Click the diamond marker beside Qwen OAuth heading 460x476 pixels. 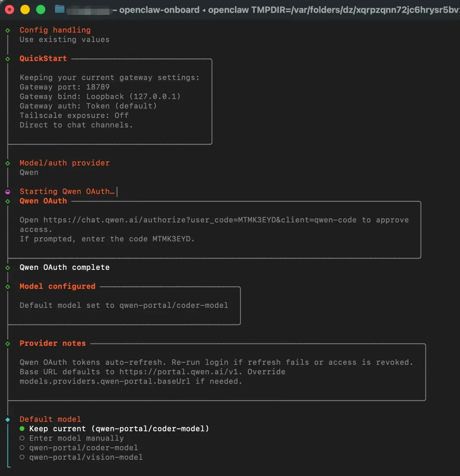[x=8, y=201]
